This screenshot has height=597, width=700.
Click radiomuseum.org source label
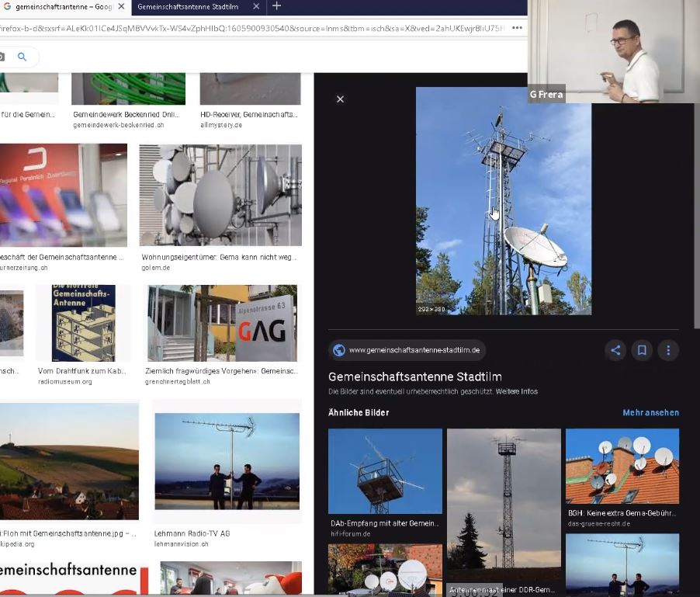(x=65, y=381)
